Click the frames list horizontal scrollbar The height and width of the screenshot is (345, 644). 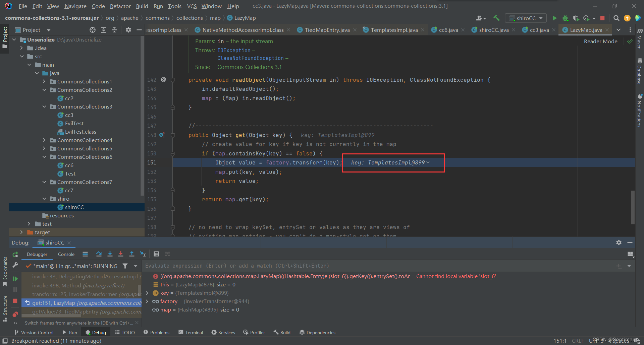coord(51,316)
